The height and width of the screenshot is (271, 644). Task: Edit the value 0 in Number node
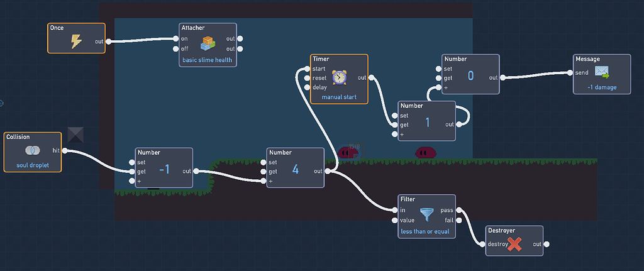470,75
